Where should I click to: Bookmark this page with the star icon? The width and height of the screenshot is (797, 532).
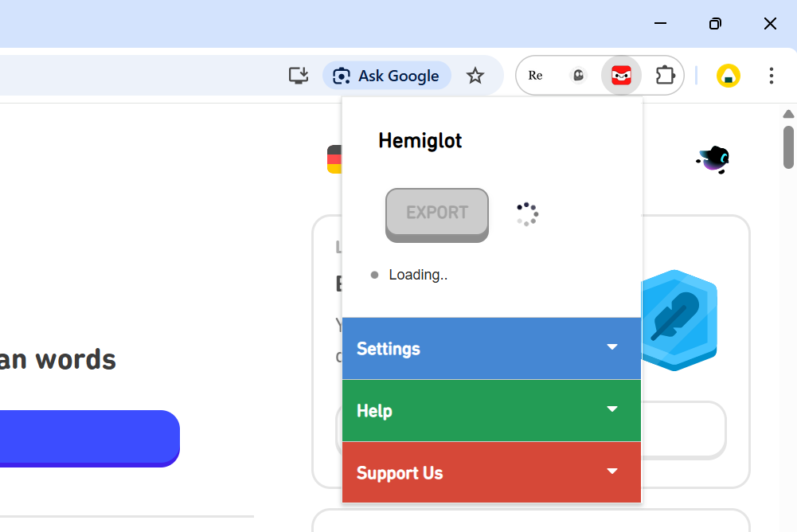475,76
